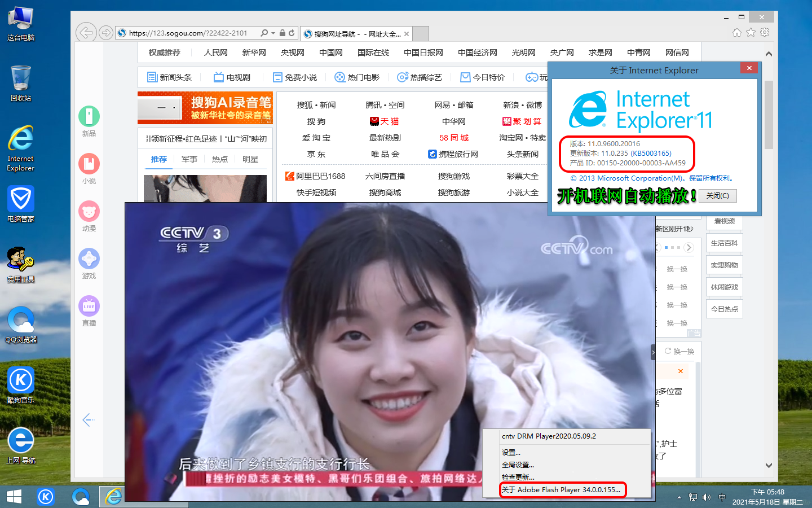Image resolution: width=812 pixels, height=508 pixels.
Task: Go back with browser back arrow
Action: 86,33
